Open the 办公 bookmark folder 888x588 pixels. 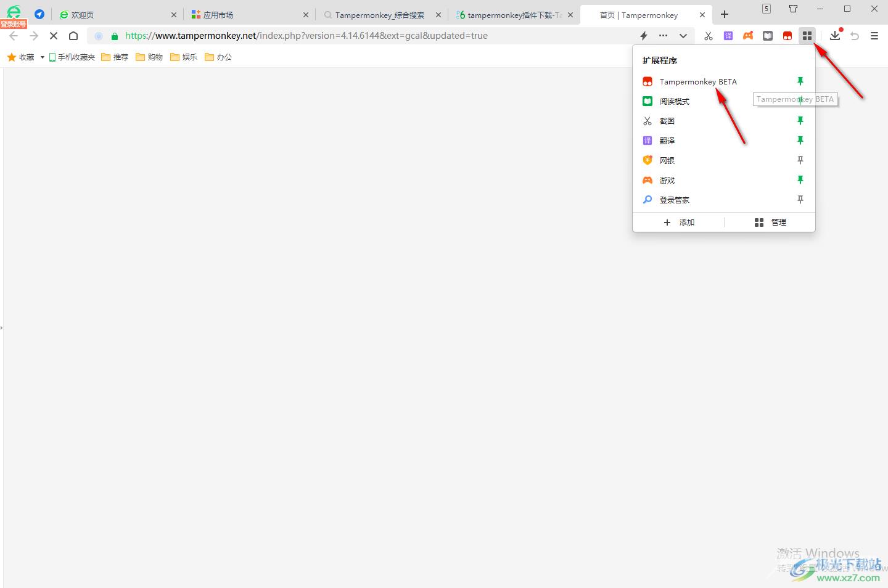click(x=218, y=57)
